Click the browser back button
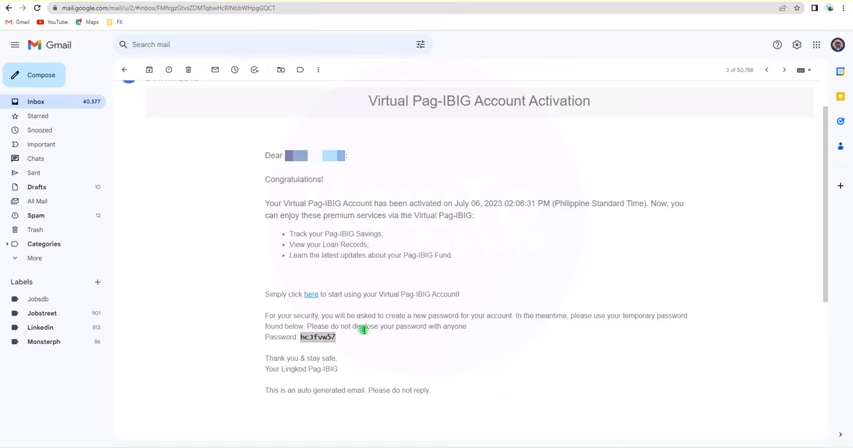The height and width of the screenshot is (448, 853). (9, 8)
